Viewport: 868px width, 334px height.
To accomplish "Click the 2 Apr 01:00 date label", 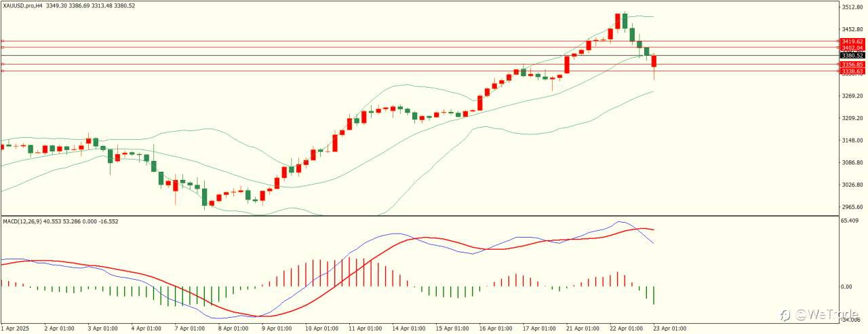I will pos(59,329).
